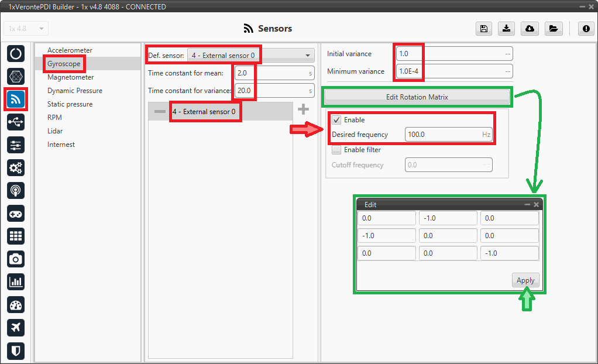Click the Edit Rotation Matrix button

(x=417, y=97)
